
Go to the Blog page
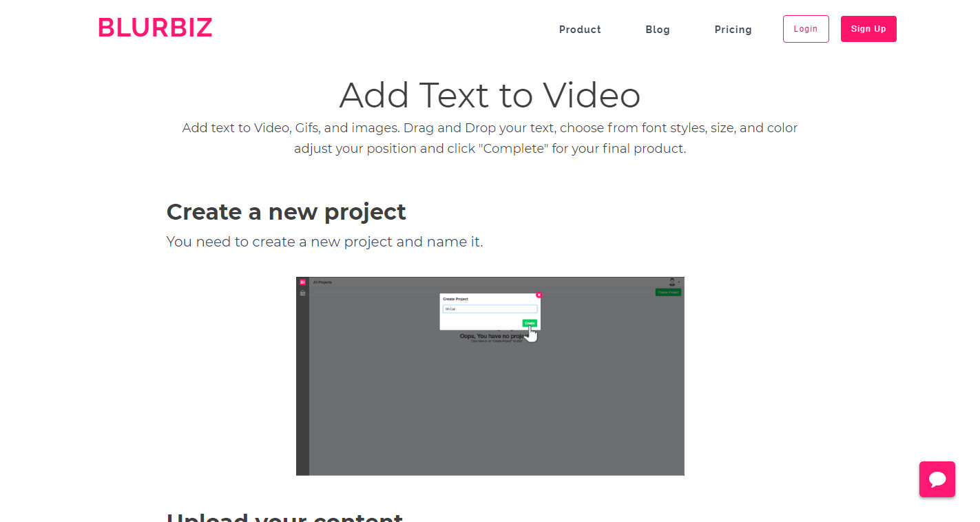pos(658,30)
